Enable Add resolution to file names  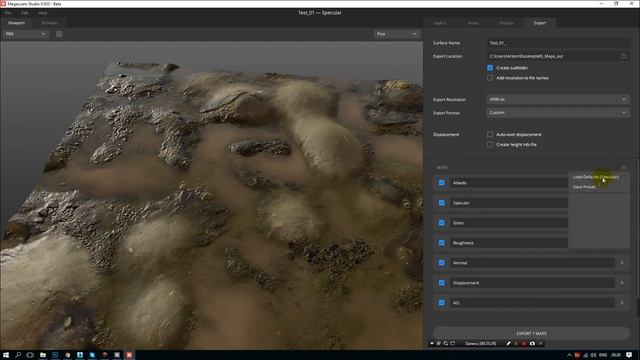490,78
